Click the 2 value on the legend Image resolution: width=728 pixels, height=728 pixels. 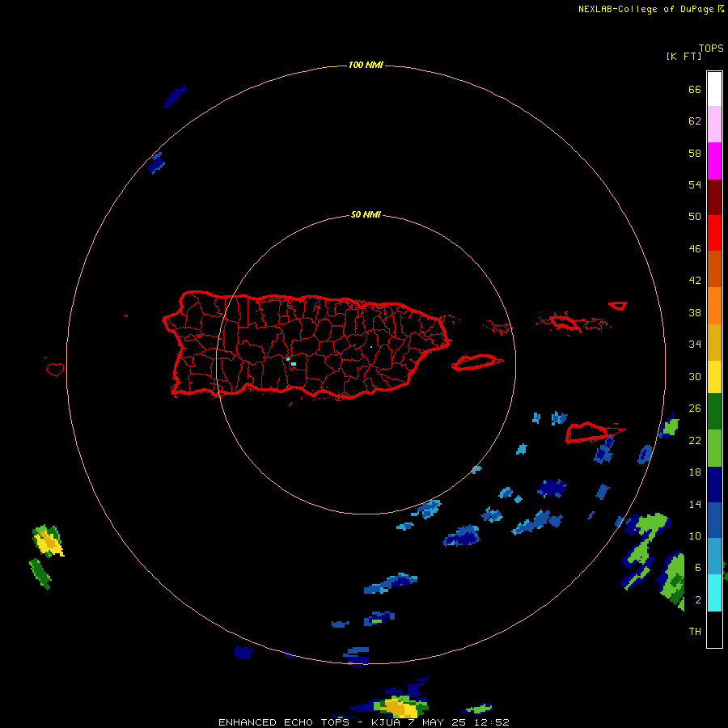coord(698,600)
